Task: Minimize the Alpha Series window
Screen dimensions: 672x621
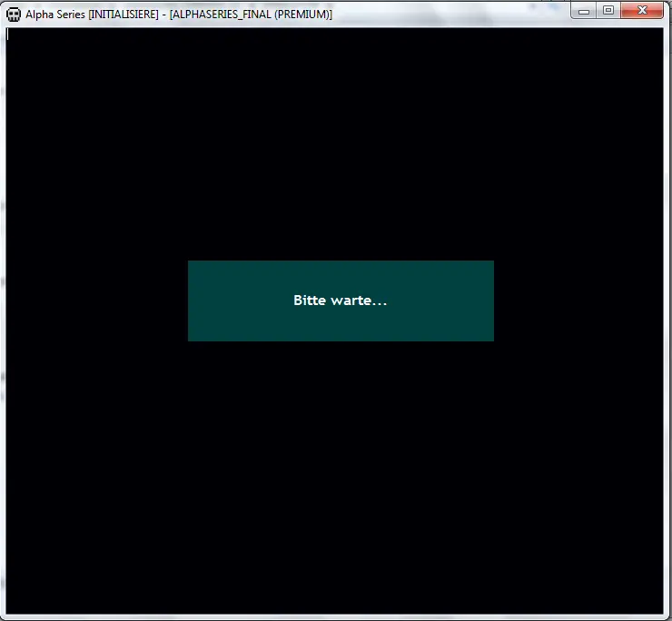Action: [584, 11]
